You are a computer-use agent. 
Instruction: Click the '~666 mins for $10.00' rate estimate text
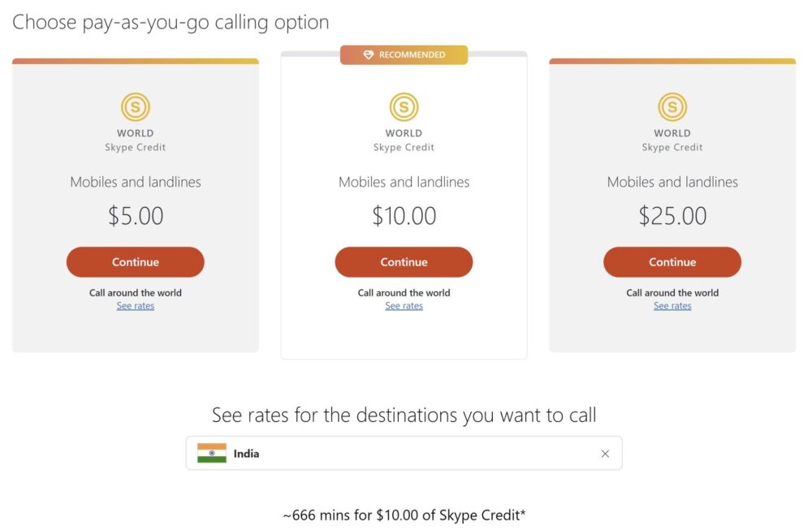point(404,515)
